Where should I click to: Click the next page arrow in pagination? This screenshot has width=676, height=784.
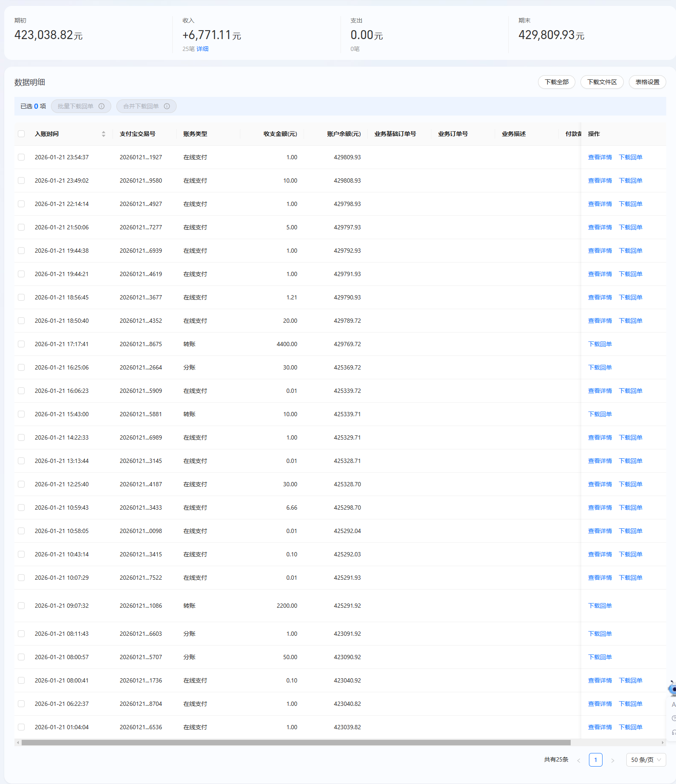(612, 760)
